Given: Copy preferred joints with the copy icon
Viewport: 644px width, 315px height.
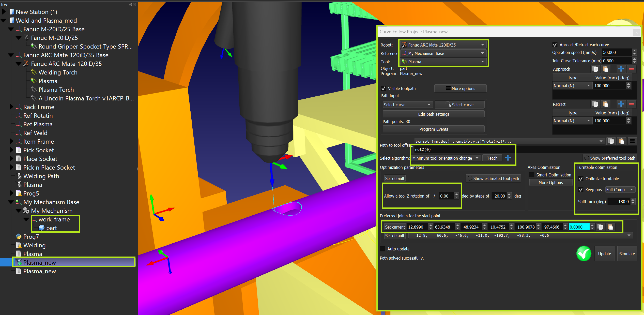Looking at the screenshot, I should [600, 227].
